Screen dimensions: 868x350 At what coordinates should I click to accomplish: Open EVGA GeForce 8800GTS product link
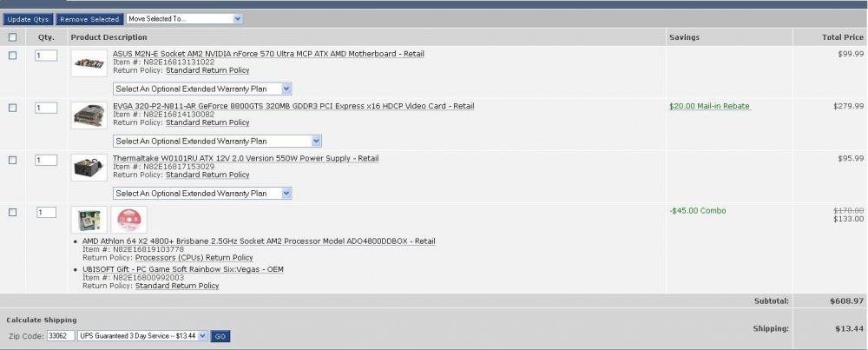tap(293, 106)
